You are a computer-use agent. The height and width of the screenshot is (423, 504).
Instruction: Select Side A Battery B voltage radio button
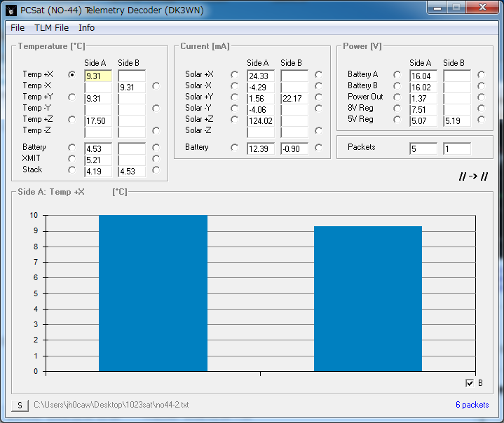(397, 86)
